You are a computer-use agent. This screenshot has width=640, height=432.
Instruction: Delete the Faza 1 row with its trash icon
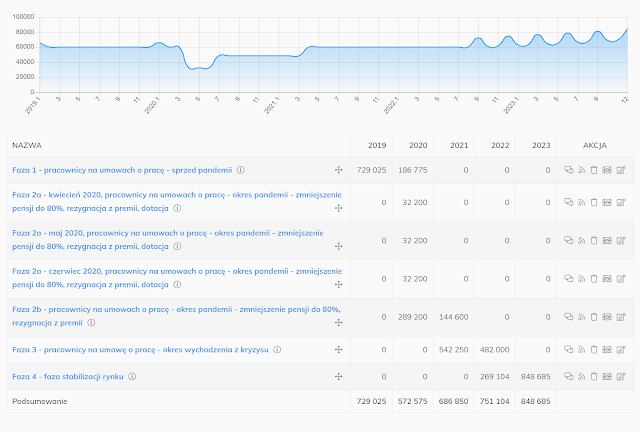pyautogui.click(x=594, y=170)
